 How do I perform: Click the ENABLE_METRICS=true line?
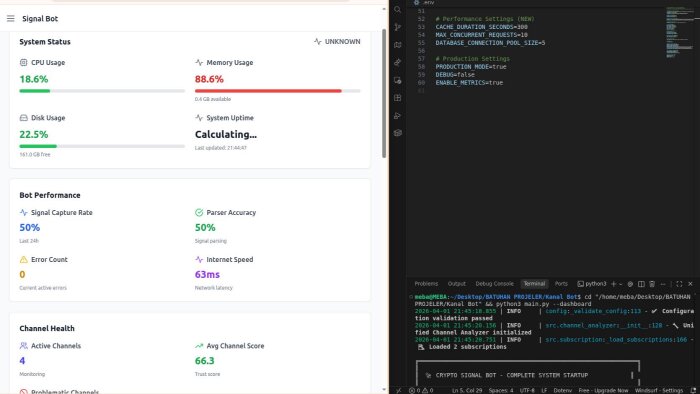pos(469,83)
